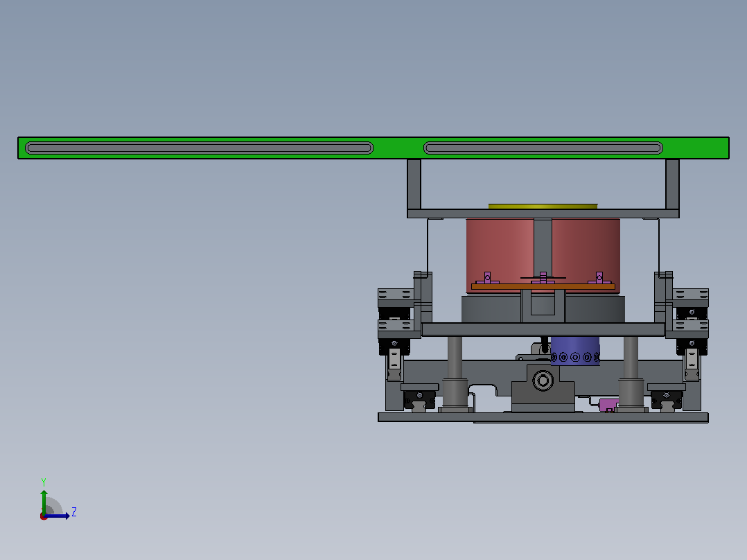Select the middle horizontal platform plate
Viewport: 747px width, 560px height.
point(543,329)
